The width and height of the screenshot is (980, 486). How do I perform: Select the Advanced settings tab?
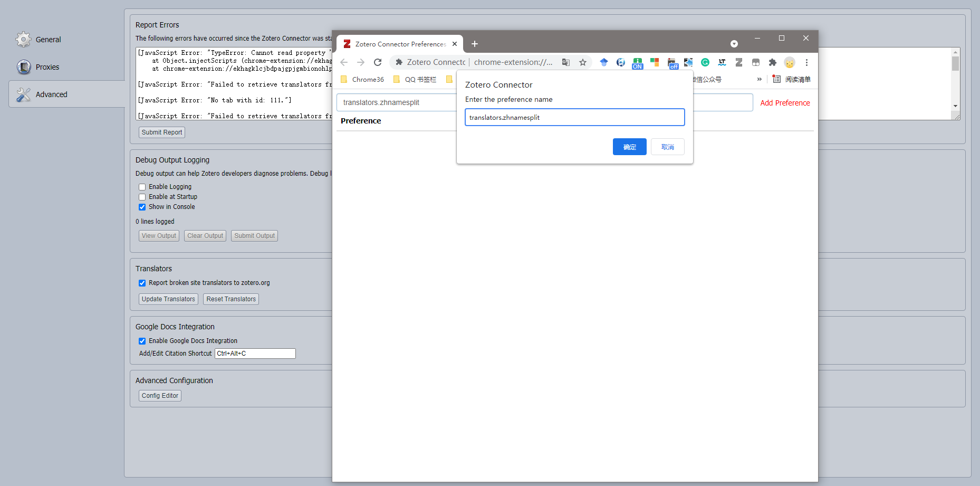pos(67,94)
